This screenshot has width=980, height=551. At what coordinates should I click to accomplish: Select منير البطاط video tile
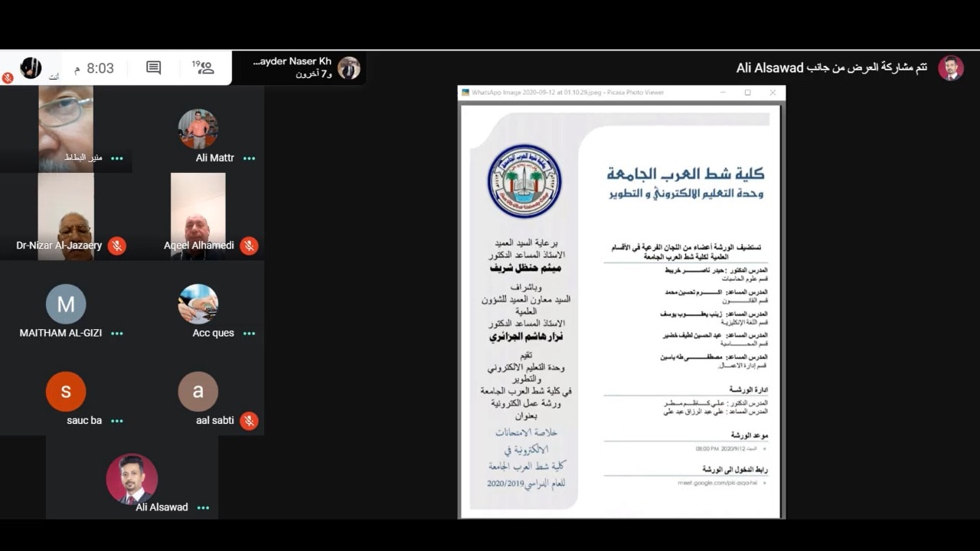66,128
